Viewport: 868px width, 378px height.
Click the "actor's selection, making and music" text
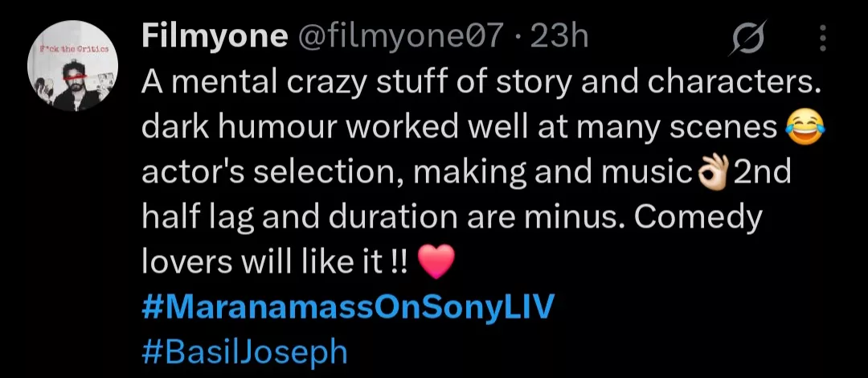pos(416,172)
